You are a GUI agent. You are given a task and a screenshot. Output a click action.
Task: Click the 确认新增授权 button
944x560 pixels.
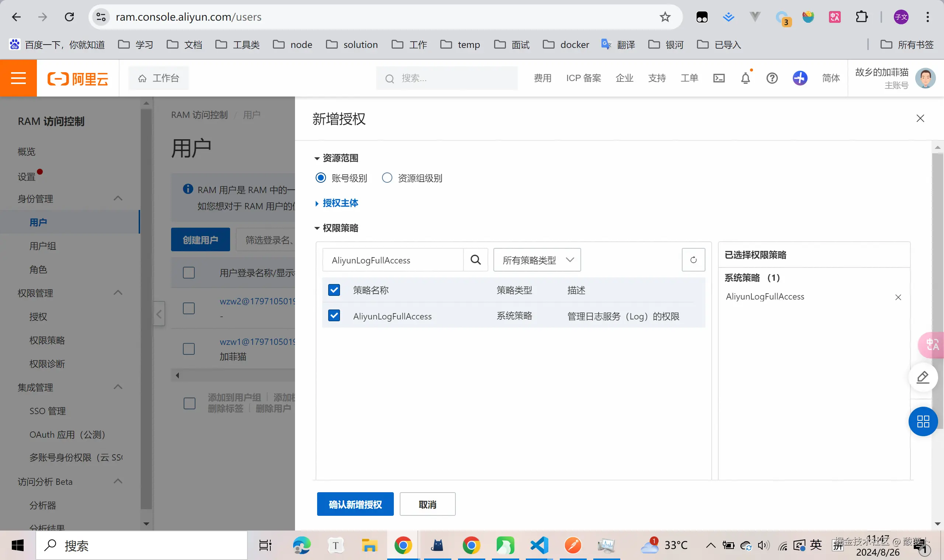click(355, 504)
